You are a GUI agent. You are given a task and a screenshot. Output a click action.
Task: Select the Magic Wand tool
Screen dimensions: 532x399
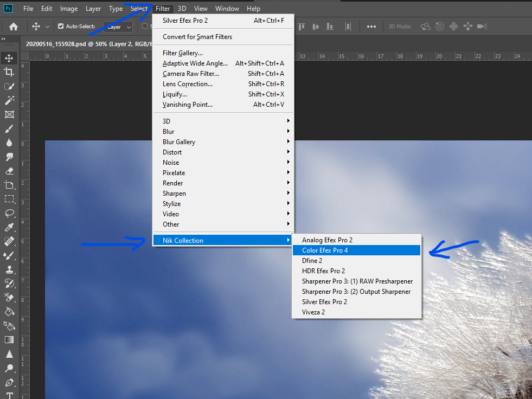click(x=9, y=100)
